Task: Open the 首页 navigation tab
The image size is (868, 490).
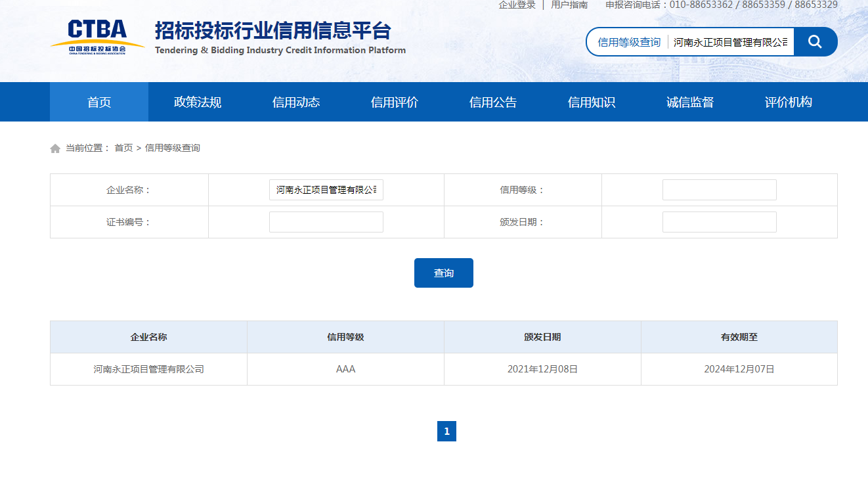Action: click(99, 102)
